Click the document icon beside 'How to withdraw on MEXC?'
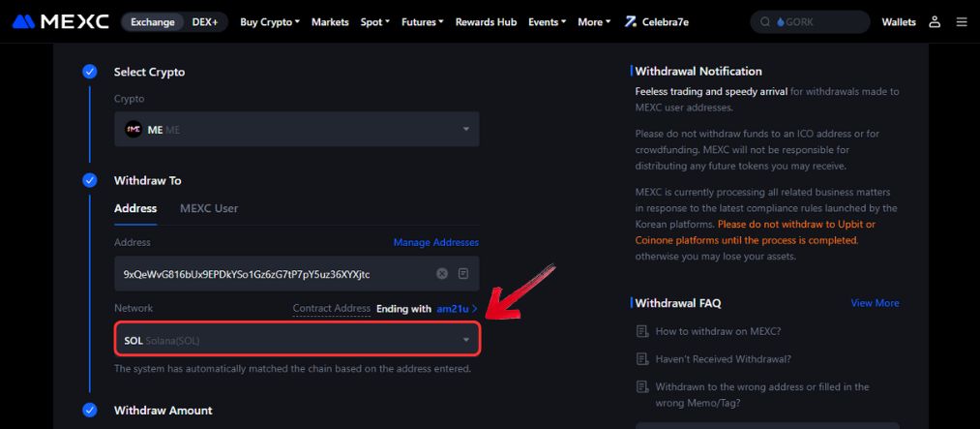Viewport: 980px width, 429px height. 641,331
